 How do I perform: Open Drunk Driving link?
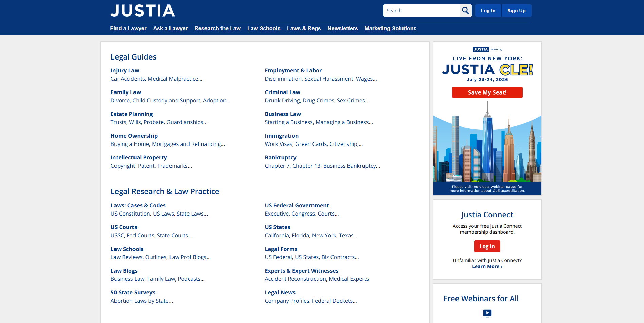(282, 100)
